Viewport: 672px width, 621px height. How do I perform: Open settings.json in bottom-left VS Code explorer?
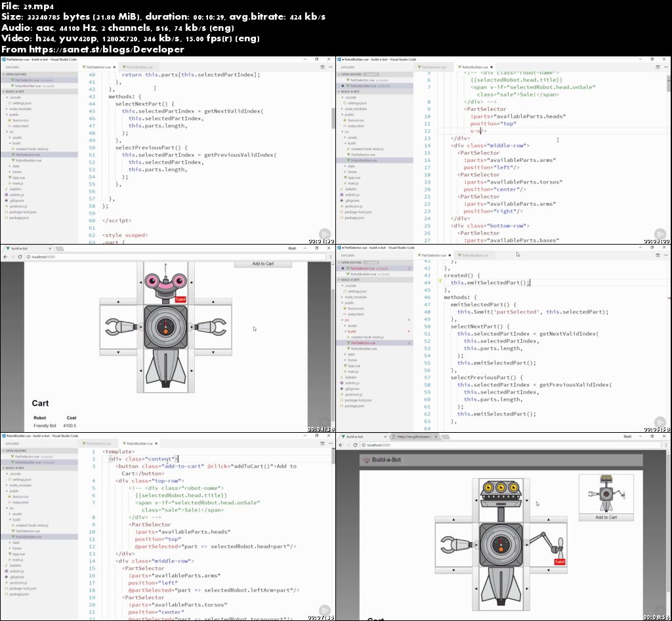tap(19, 479)
